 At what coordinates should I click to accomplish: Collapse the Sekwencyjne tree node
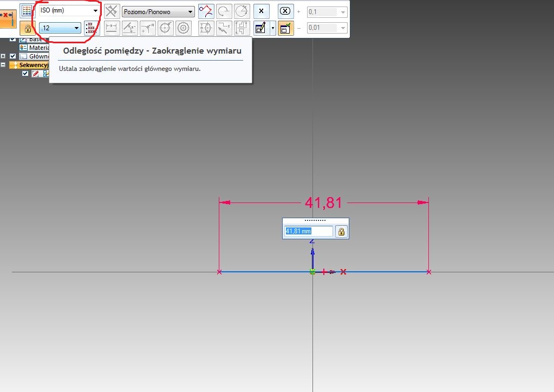coord(4,65)
